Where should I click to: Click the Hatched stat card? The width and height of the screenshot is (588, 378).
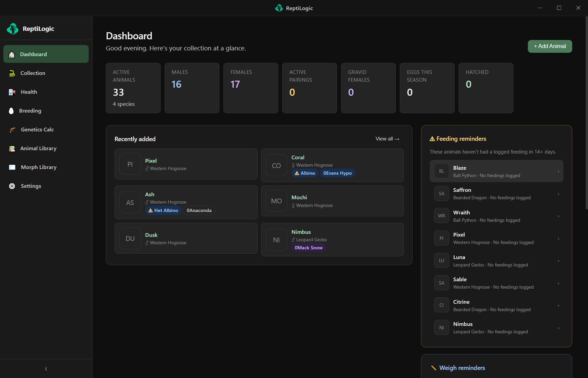pos(486,88)
